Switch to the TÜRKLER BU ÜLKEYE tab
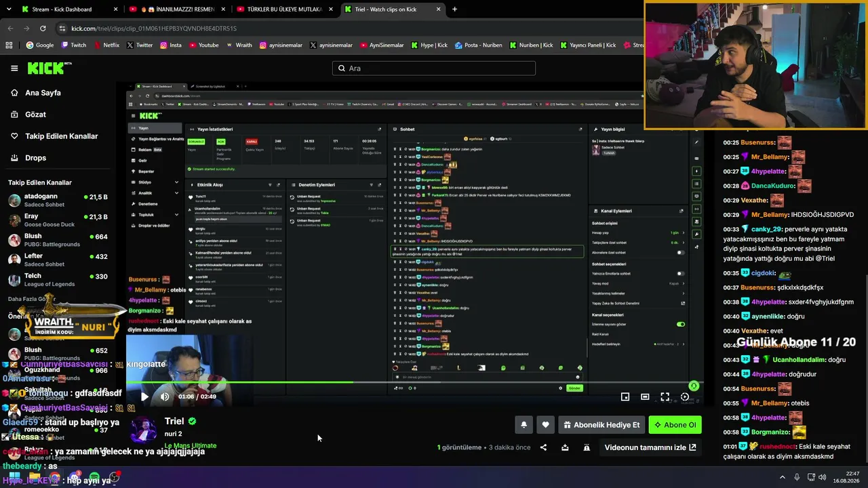 click(285, 9)
